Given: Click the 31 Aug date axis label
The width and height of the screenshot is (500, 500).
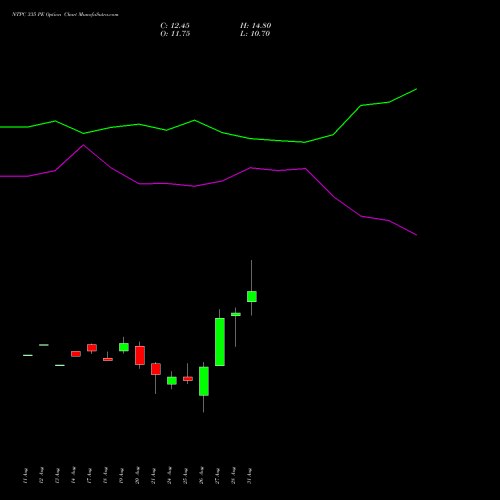Looking at the screenshot, I should click(x=250, y=476).
